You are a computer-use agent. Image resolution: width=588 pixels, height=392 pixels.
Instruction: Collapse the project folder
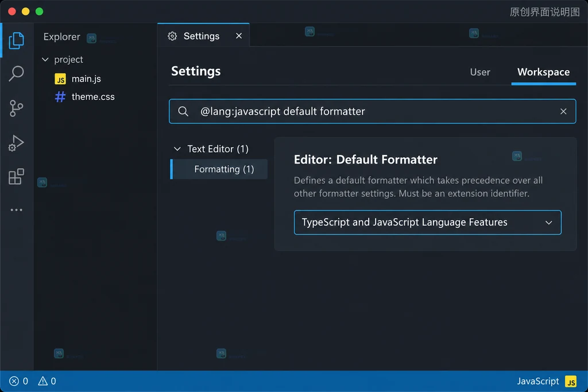pos(45,60)
